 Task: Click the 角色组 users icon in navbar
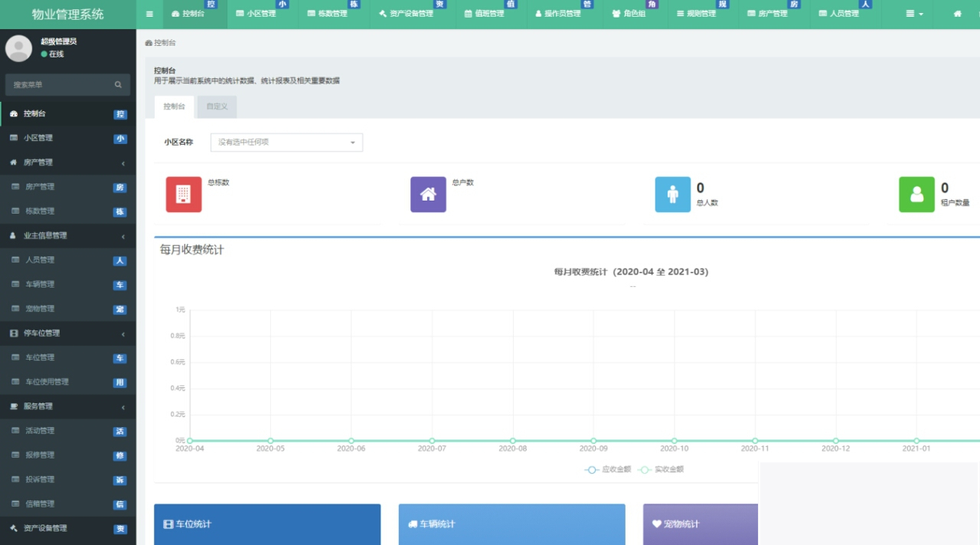click(x=617, y=14)
